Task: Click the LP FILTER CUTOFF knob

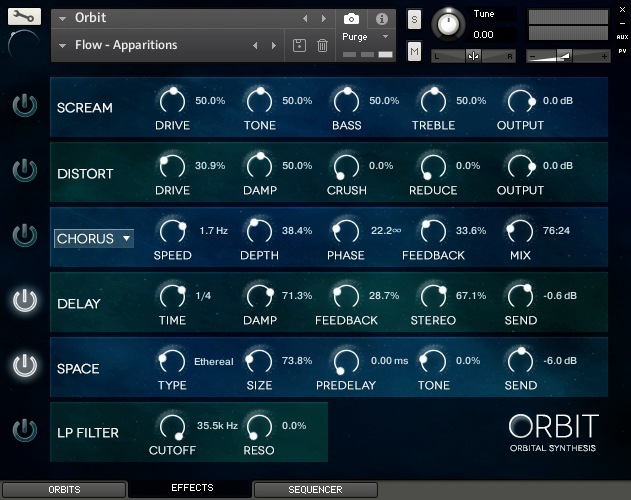Action: pos(172,428)
